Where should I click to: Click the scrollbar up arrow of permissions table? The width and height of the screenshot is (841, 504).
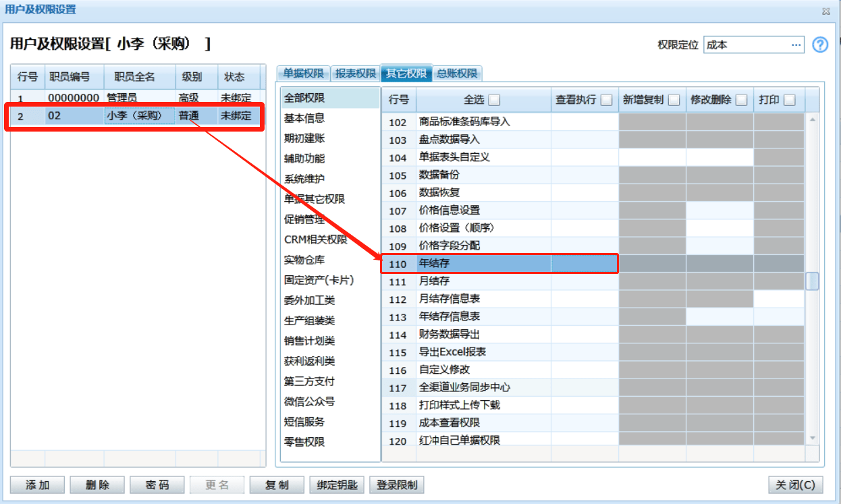point(812,119)
